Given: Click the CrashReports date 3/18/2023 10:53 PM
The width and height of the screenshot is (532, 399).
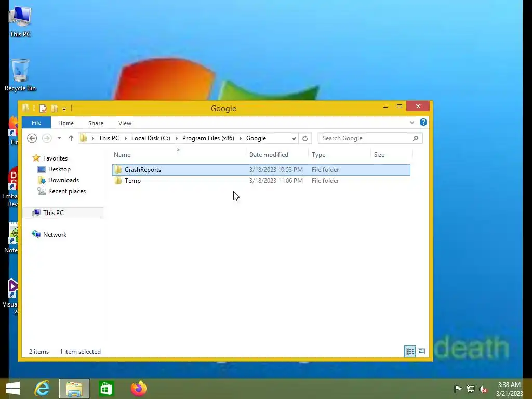Looking at the screenshot, I should [276, 170].
